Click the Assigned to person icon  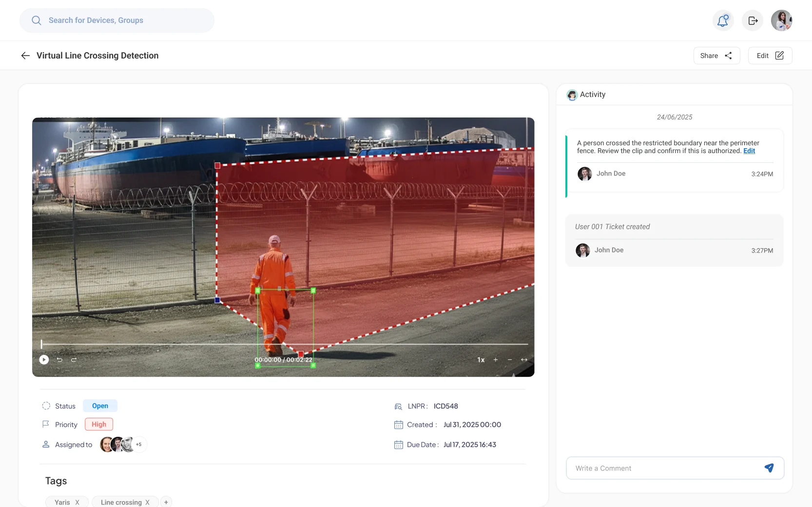(46, 445)
